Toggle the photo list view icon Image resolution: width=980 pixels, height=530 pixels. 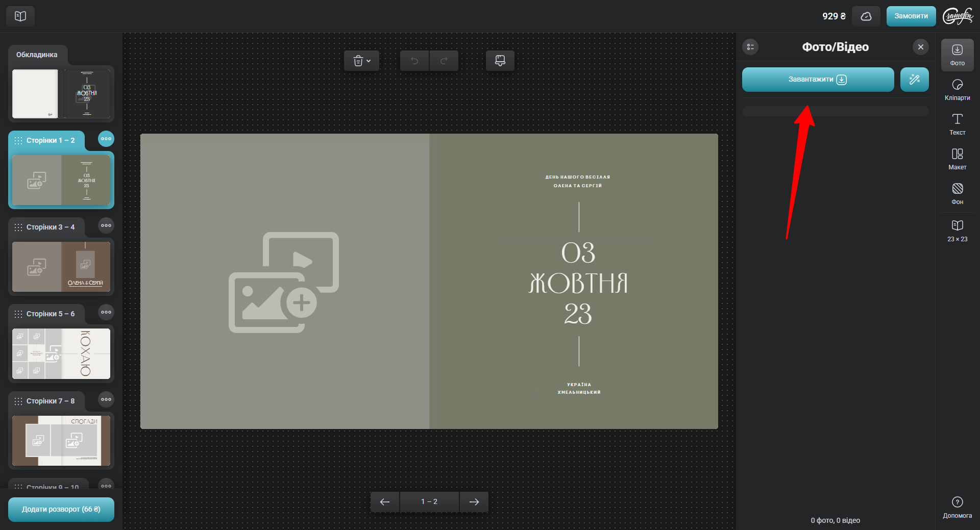[750, 47]
